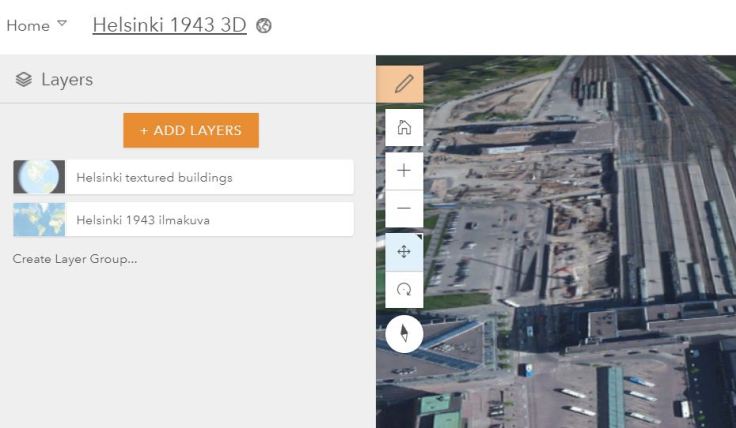The image size is (736, 428).
Task: Click the Layers panel header
Action: click(x=67, y=80)
